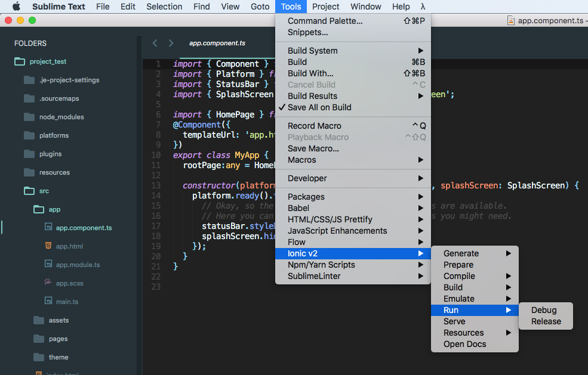Collapse the src folder via its icon
The width and height of the screenshot is (588, 375).
[29, 191]
